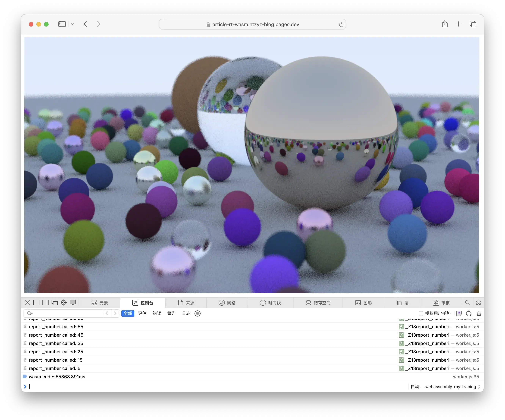This screenshot has width=505, height=420.
Task: Enable the 模拟用户手势 checkbox
Action: 421,313
